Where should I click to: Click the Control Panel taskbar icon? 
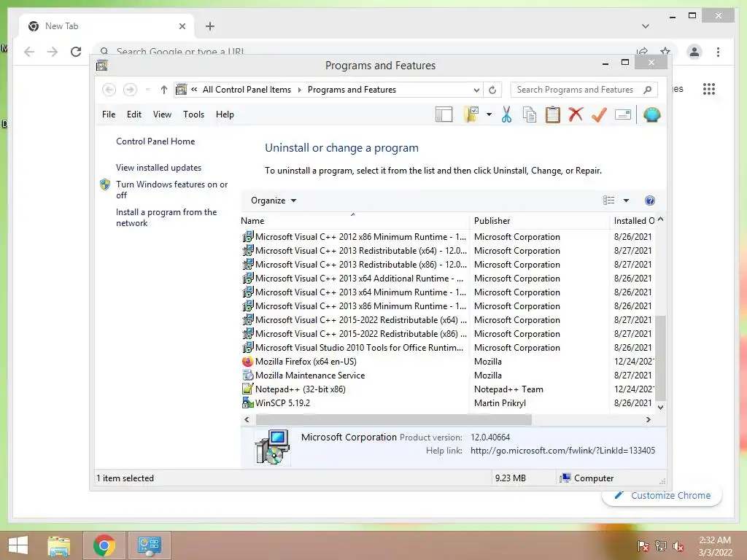pos(149,545)
